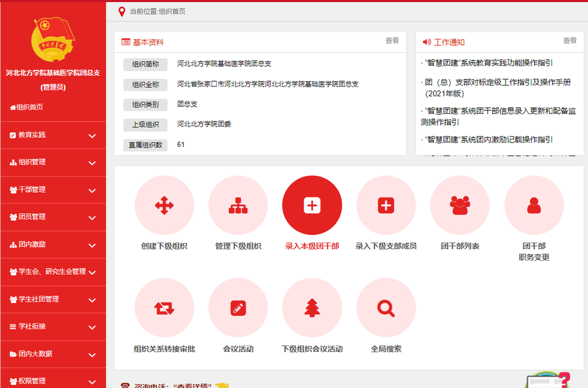This screenshot has width=588, height=388.
Task: Open 下级组织会议活动 tree icon
Action: [312, 308]
